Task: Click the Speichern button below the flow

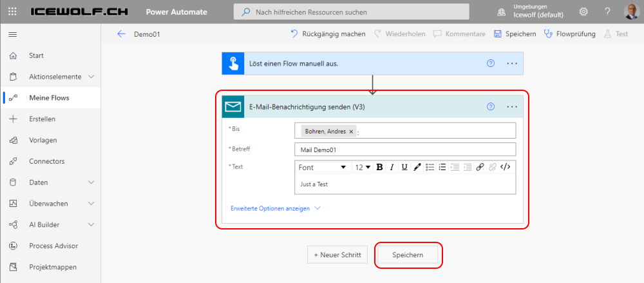Action: (x=408, y=255)
